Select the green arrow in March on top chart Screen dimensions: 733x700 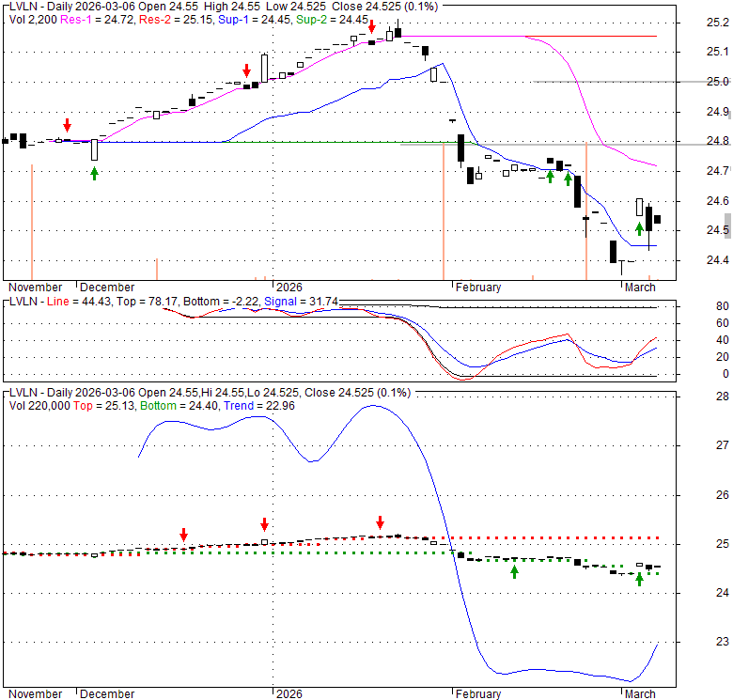click(639, 227)
